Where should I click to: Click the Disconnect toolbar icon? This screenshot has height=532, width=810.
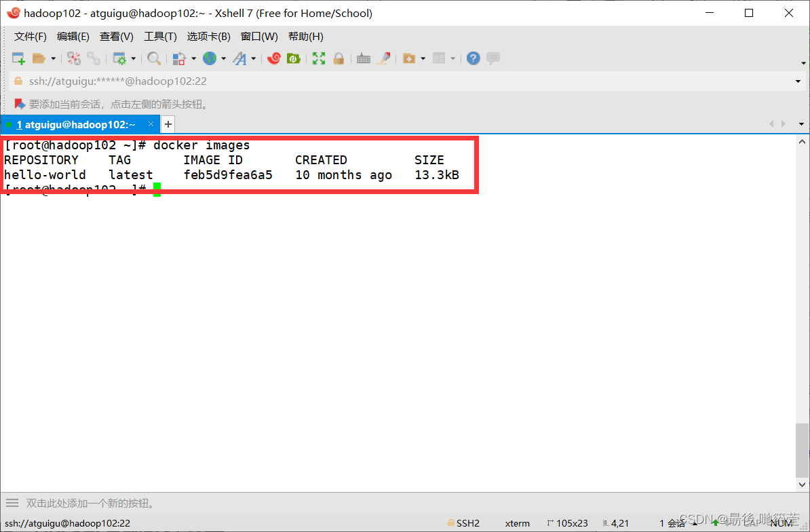74,58
